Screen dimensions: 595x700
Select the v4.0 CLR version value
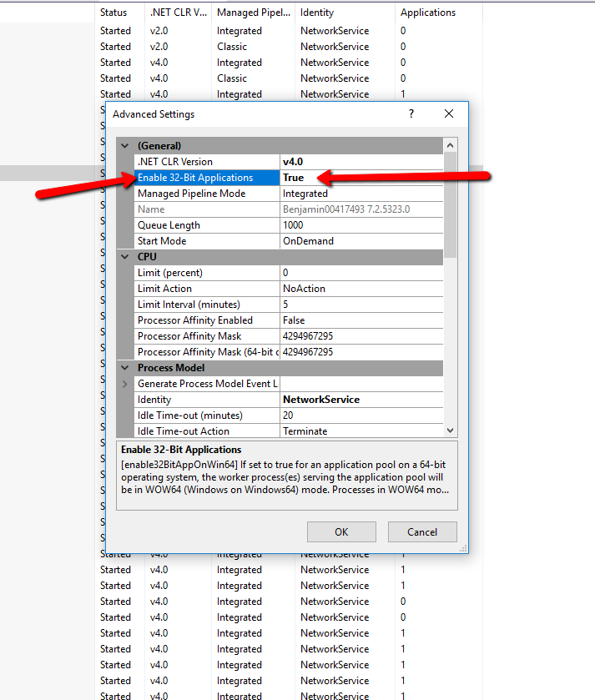(x=361, y=162)
